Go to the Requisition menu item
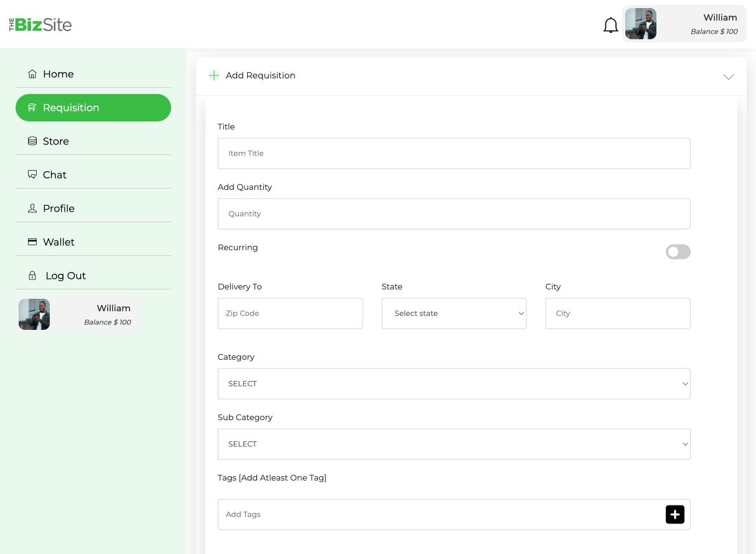 point(93,108)
